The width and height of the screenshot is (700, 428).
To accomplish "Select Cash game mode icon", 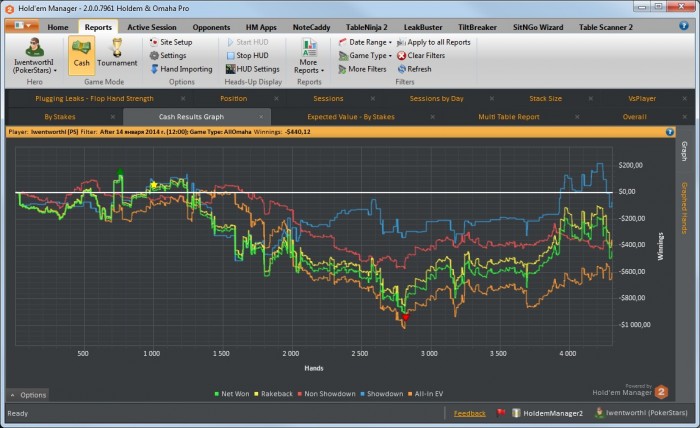I will click(x=82, y=49).
